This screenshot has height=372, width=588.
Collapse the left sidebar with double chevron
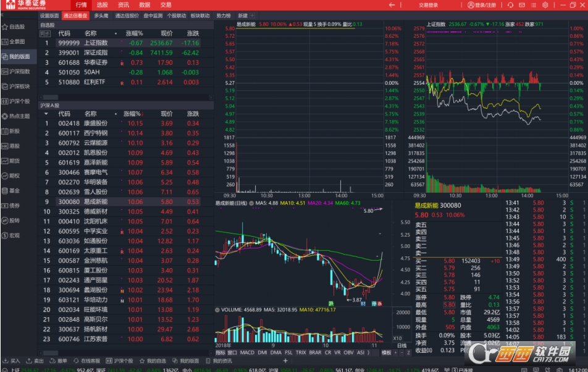2,15
